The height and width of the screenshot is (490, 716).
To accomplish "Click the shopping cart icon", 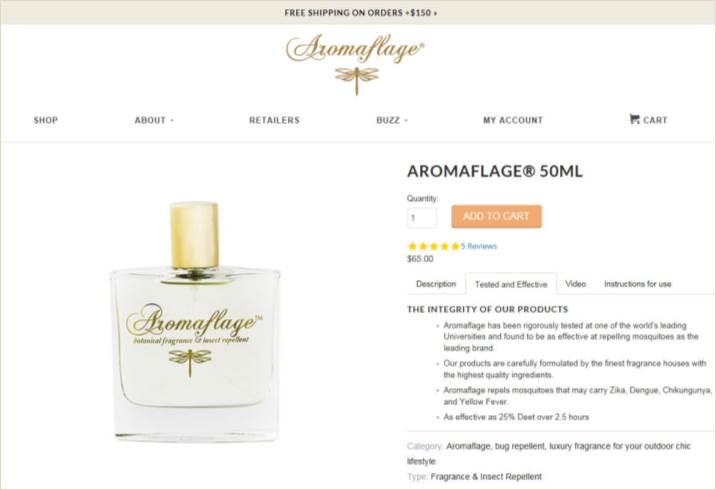I will [634, 119].
